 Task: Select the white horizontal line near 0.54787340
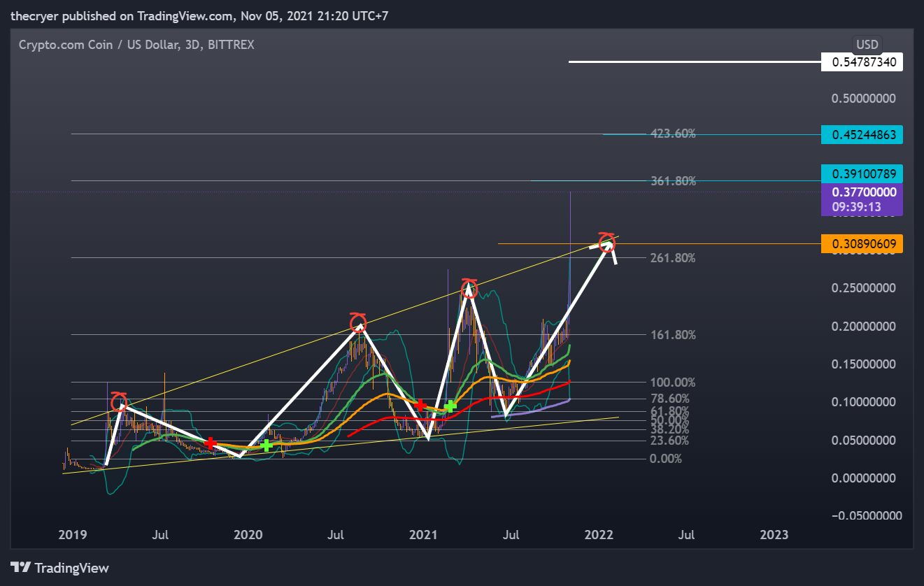tap(695, 62)
